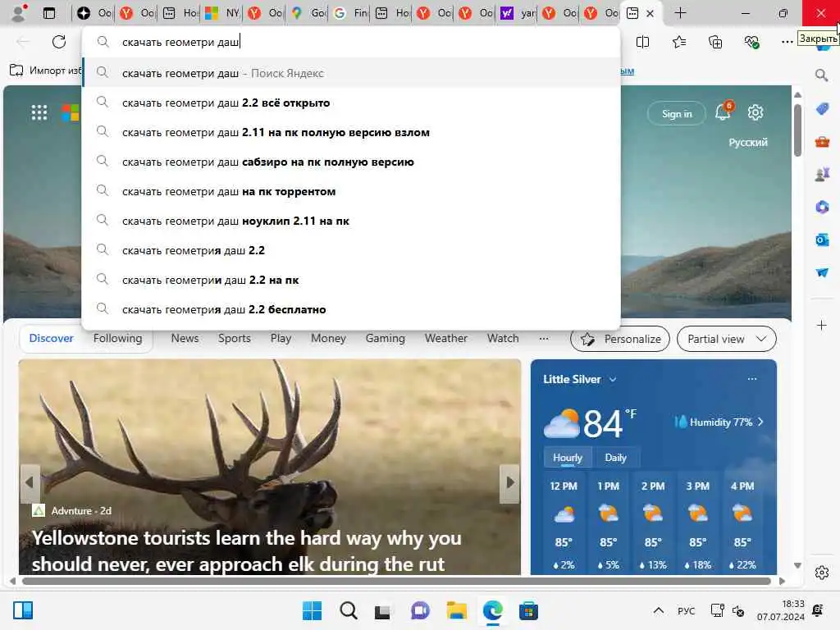Select the 'Поиск Яндекс' search suggestion

click(x=351, y=73)
